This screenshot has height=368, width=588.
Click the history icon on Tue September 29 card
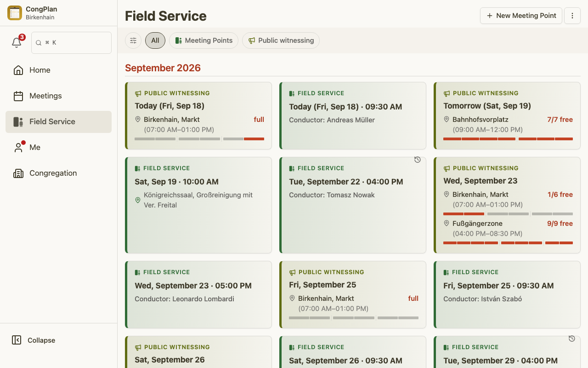tap(571, 339)
